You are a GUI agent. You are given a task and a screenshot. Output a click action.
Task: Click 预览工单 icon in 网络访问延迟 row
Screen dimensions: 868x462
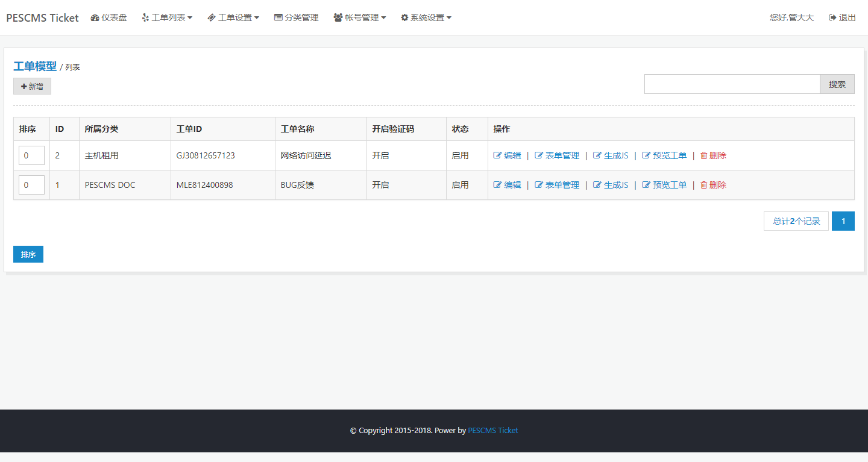pyautogui.click(x=646, y=155)
